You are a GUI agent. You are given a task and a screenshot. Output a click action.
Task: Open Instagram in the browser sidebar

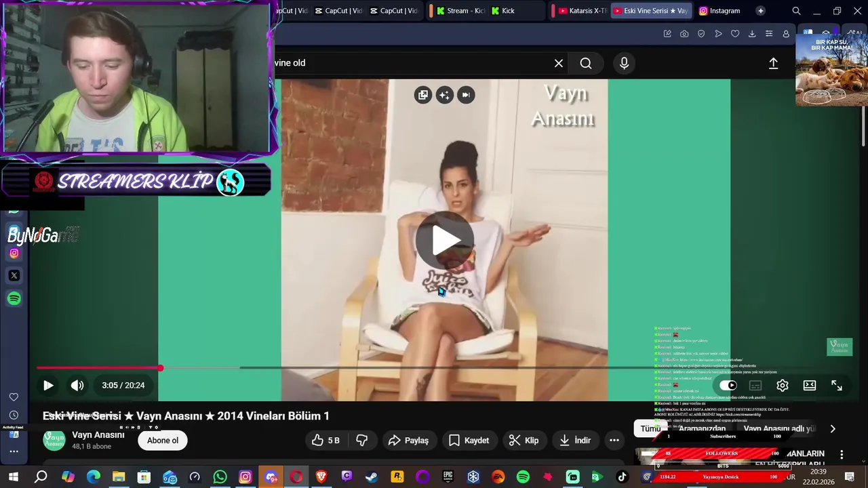point(14,253)
